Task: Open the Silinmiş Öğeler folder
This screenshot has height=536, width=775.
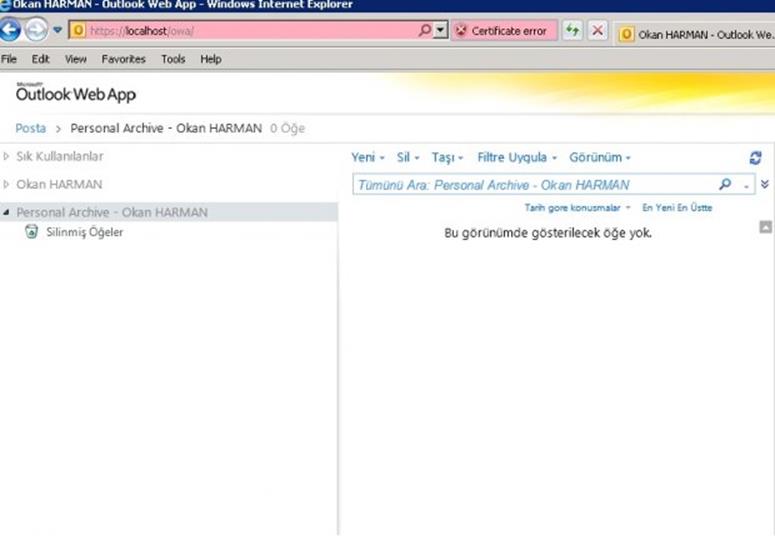Action: [x=85, y=232]
